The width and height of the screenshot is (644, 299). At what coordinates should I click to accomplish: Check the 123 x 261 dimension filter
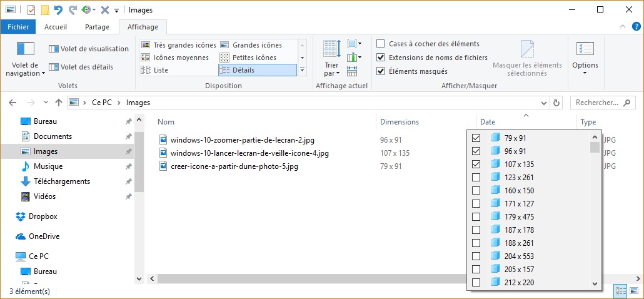pos(476,178)
